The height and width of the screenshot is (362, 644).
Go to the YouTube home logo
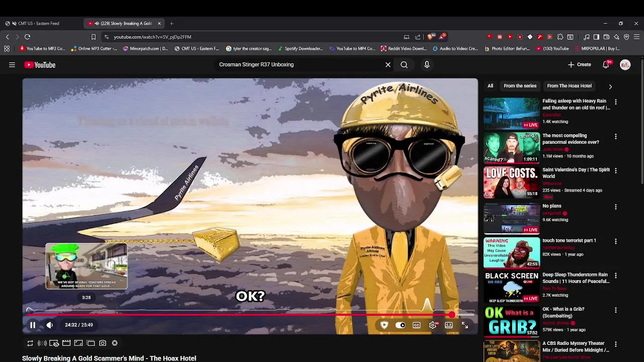coord(40,65)
